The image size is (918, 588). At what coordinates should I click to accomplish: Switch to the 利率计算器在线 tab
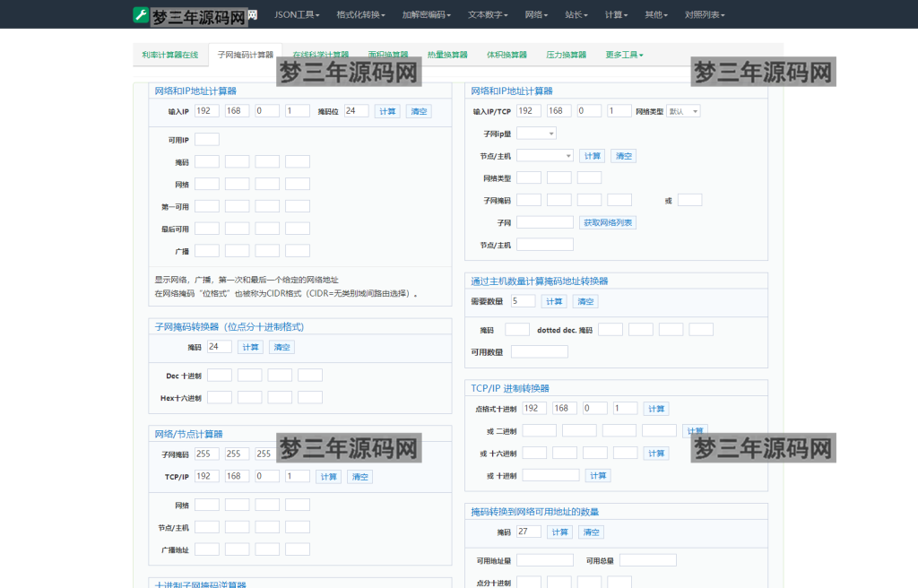point(169,55)
